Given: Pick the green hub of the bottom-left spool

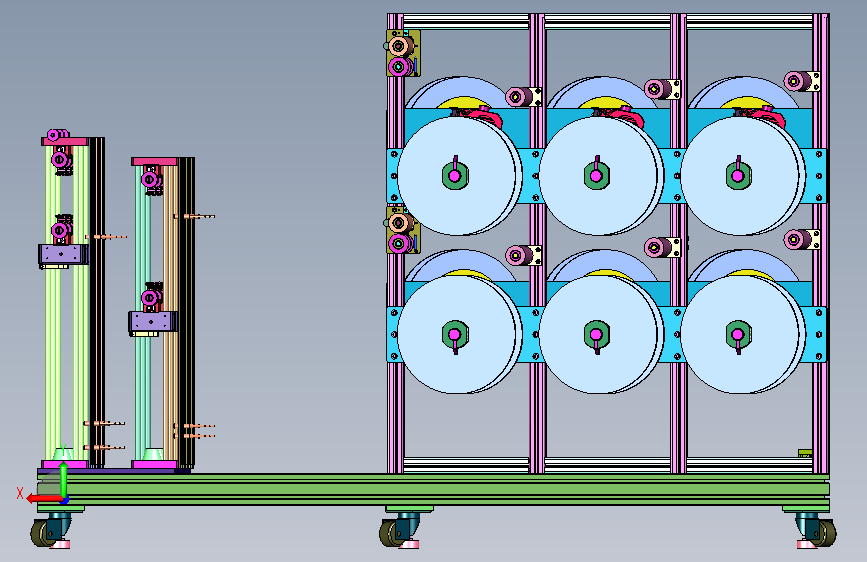Looking at the screenshot, I should [455, 334].
